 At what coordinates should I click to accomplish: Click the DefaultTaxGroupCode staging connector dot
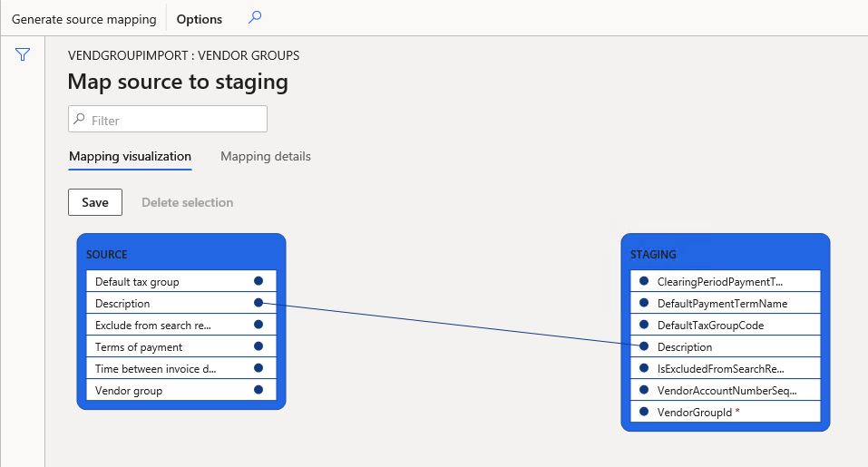[644, 325]
